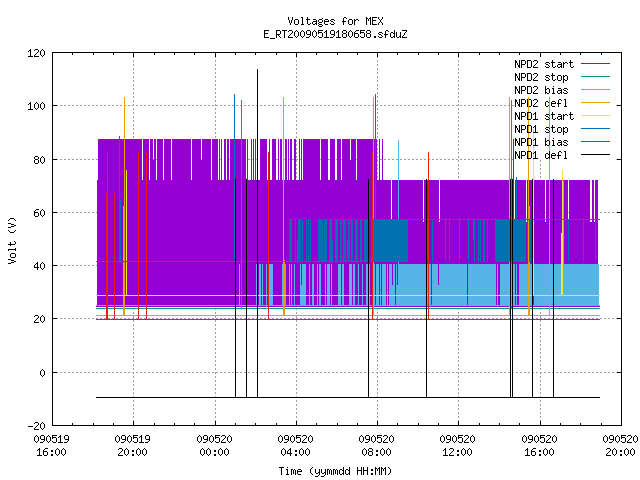Click the 'NPD1 stop' legend label
640x480 pixels.
click(x=541, y=129)
